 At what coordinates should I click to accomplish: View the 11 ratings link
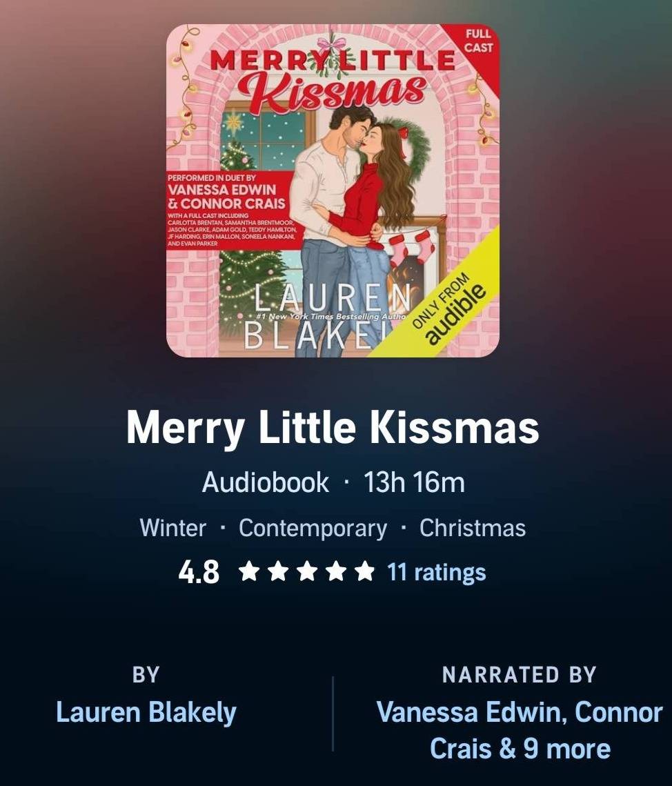coord(437,572)
